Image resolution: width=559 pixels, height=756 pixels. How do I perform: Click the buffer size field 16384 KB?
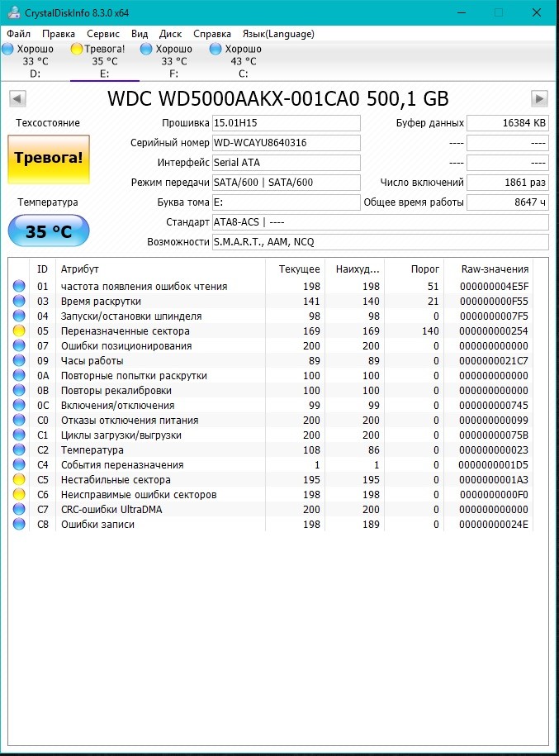pyautogui.click(x=508, y=123)
